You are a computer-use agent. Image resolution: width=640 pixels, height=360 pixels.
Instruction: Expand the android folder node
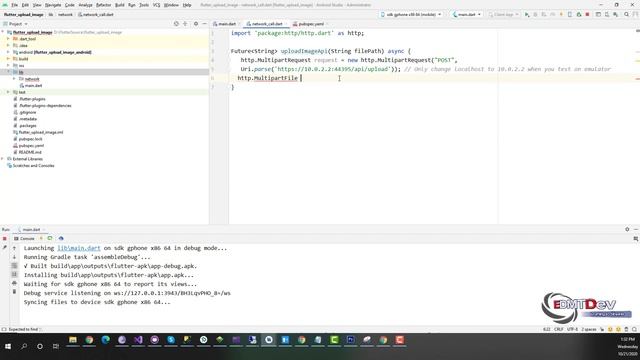click(8, 52)
